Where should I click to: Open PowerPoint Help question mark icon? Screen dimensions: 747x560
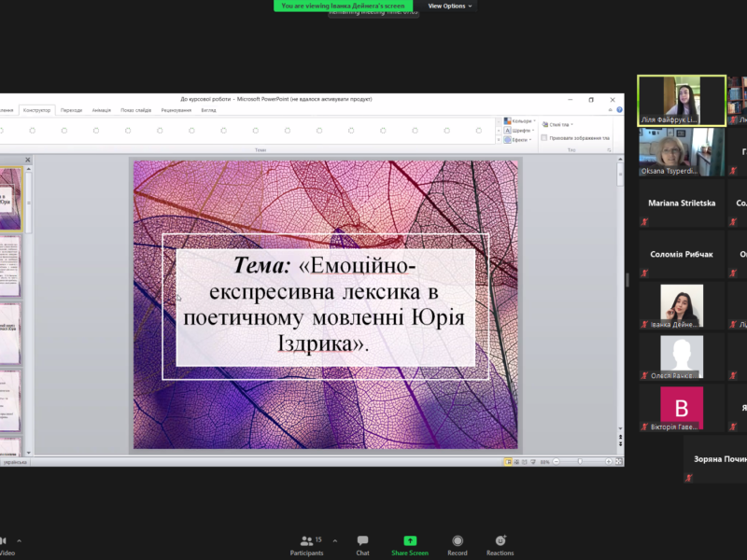[x=619, y=109]
